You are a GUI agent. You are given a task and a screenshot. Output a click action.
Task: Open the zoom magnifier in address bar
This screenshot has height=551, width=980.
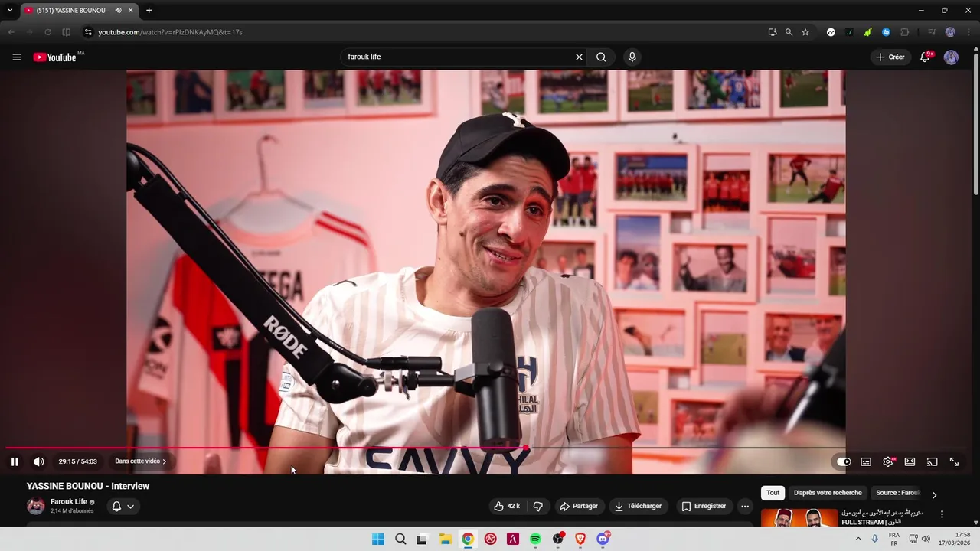point(789,32)
